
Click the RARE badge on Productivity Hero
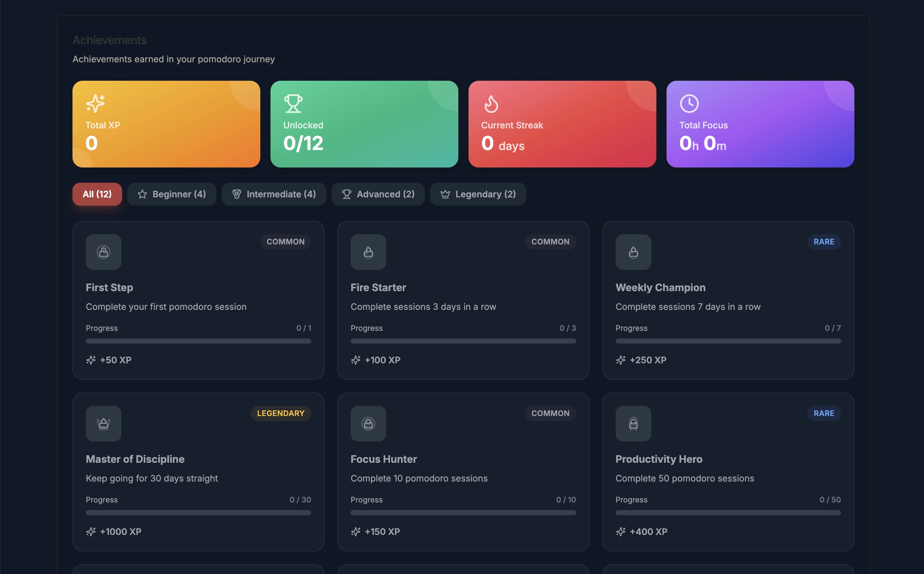pos(824,413)
